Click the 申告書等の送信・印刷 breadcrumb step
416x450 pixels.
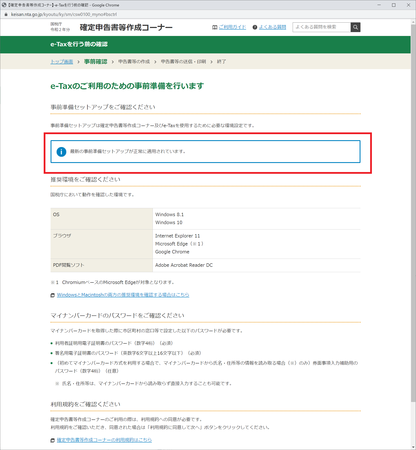tap(183, 62)
